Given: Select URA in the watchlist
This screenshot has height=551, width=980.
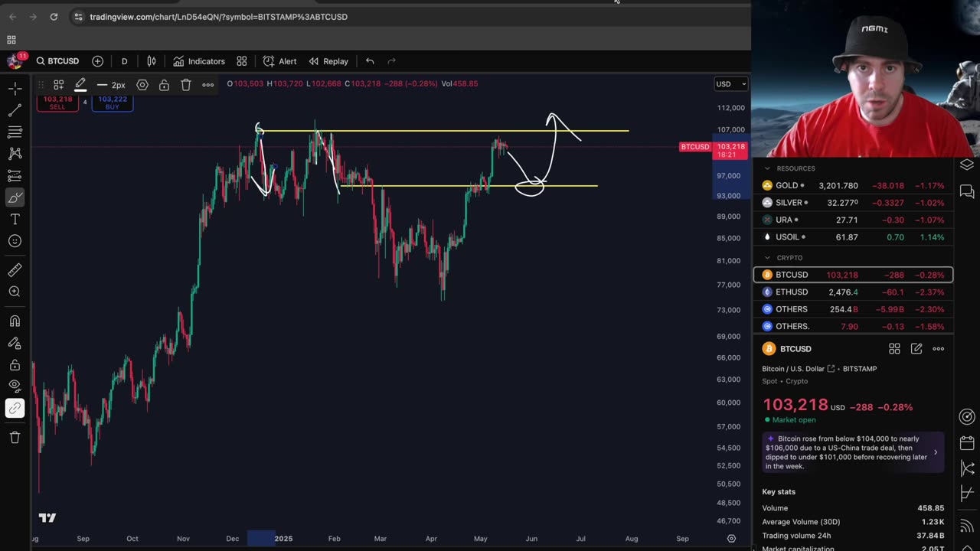Looking at the screenshot, I should [x=853, y=220].
